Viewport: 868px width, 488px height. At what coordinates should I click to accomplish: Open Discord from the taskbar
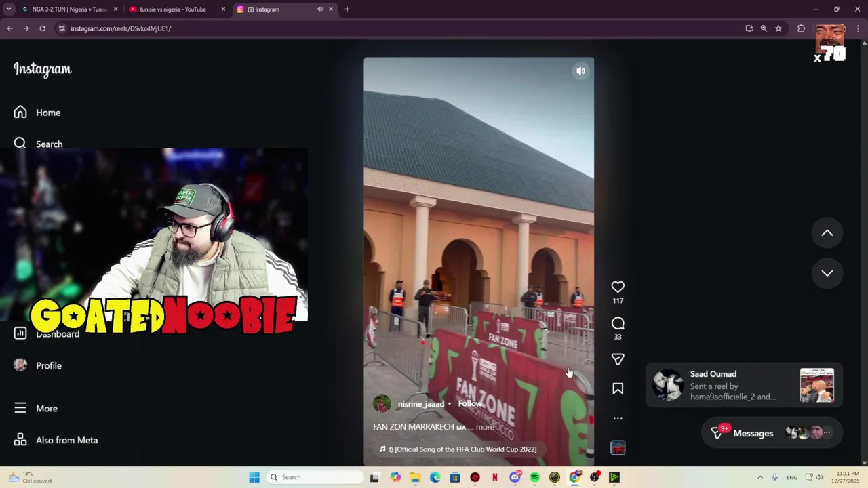point(515,477)
